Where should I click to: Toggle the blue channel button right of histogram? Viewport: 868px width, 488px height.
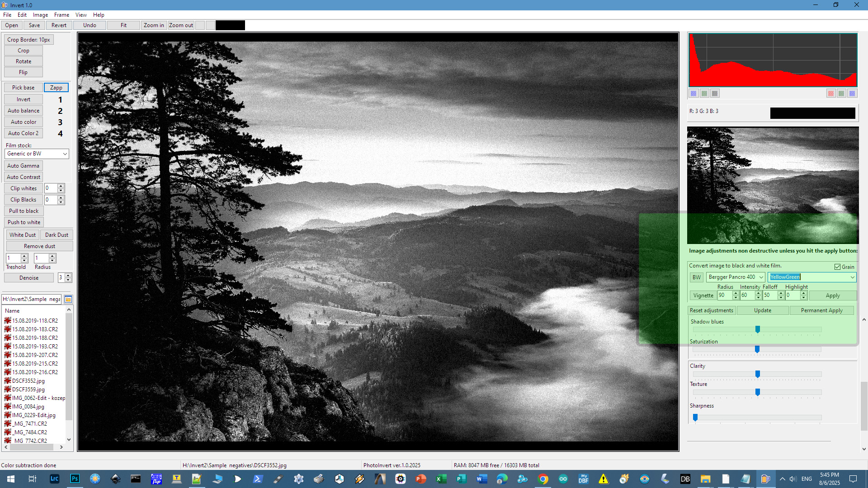coord(852,94)
